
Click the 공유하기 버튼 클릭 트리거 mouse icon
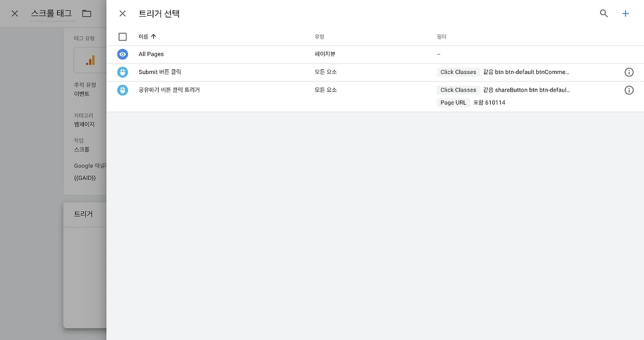click(123, 90)
